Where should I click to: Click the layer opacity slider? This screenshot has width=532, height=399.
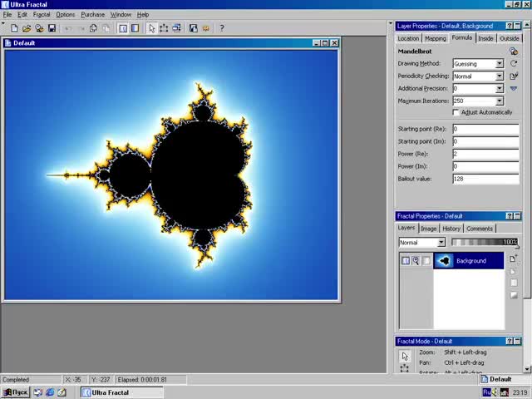484,243
